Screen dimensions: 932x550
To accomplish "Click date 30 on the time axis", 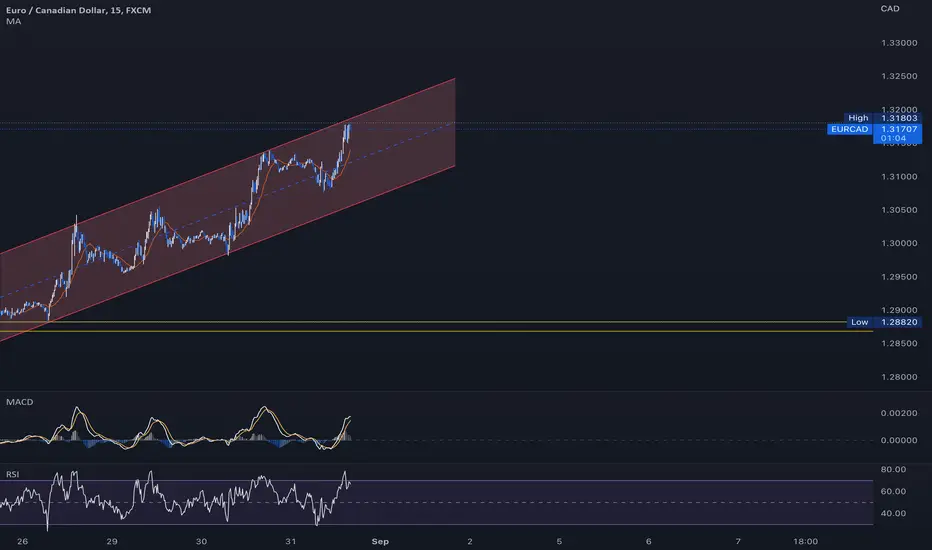I will click(201, 541).
